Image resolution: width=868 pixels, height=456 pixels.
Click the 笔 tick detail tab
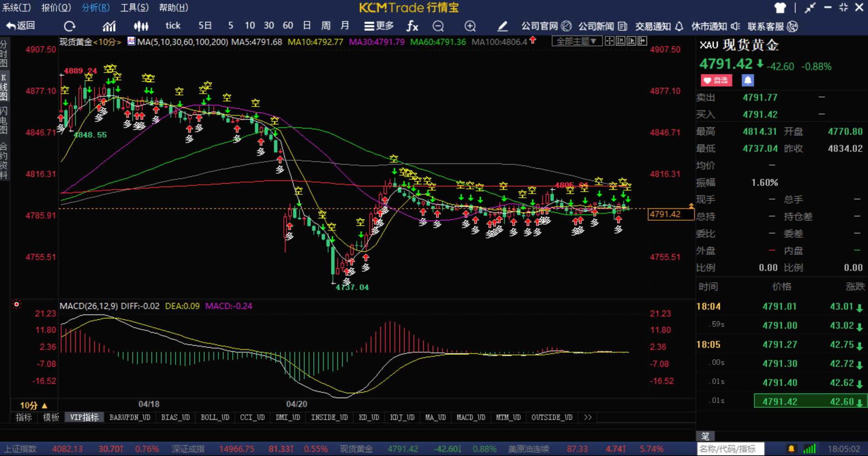[x=705, y=436]
